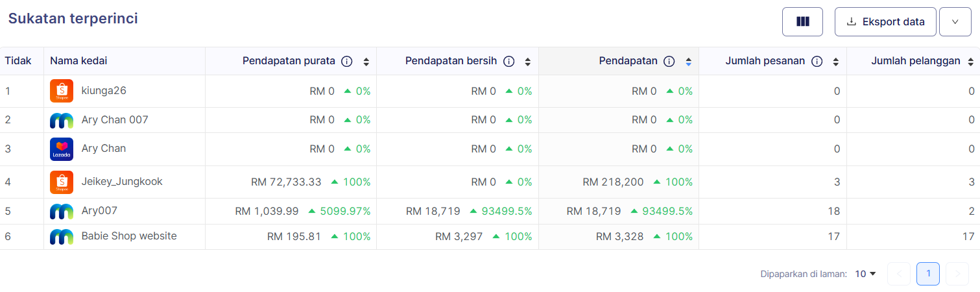Click the store icon for Ary Chan 007
The height and width of the screenshot is (292, 980).
(62, 120)
